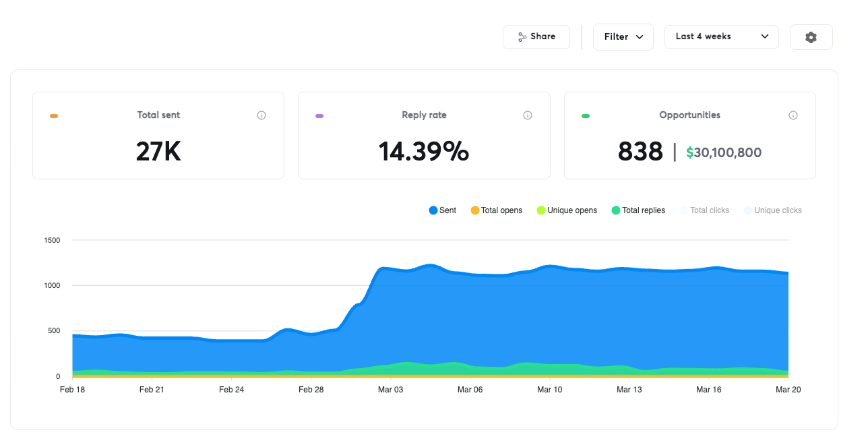The image size is (868, 447).
Task: Click the Share button
Action: click(536, 36)
